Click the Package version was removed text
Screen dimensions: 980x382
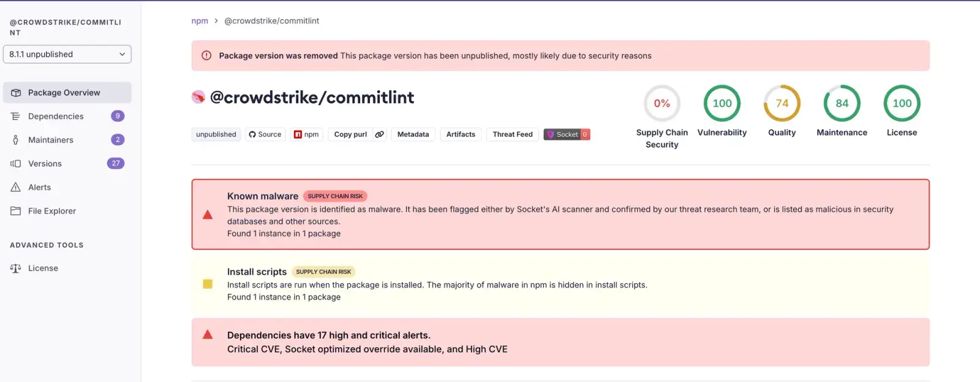[279, 56]
